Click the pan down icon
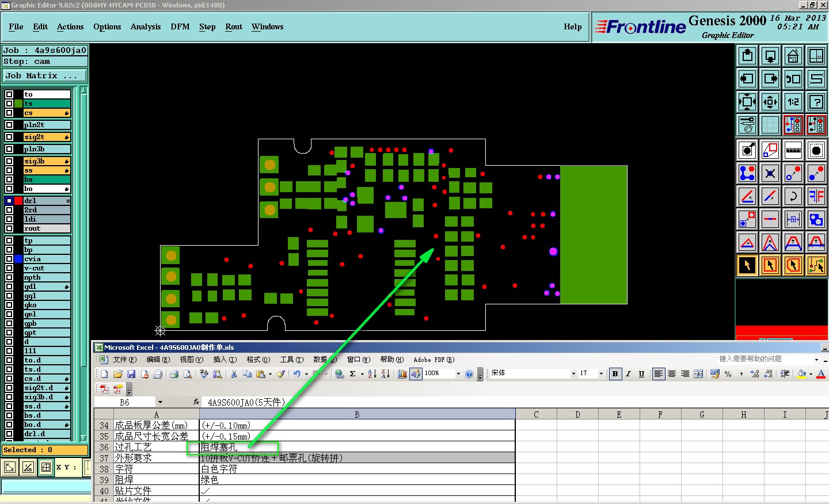Viewport: 829px width, 504px height. click(770, 56)
